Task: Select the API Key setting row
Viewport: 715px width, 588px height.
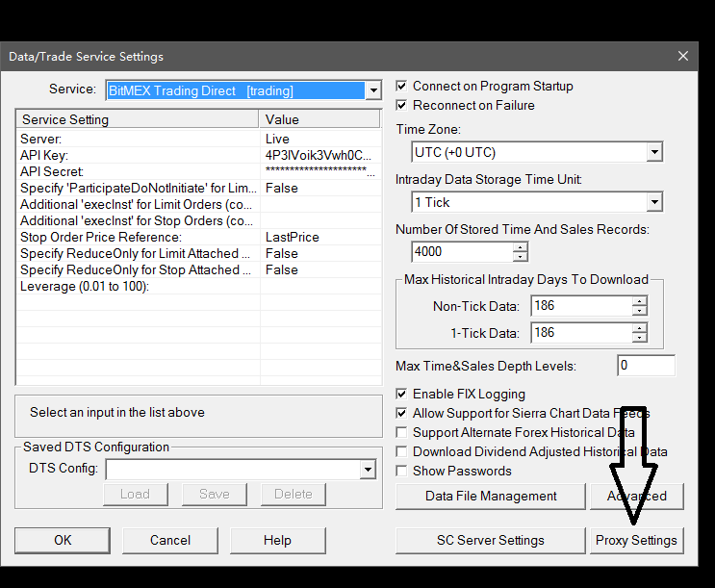Action: click(199, 155)
